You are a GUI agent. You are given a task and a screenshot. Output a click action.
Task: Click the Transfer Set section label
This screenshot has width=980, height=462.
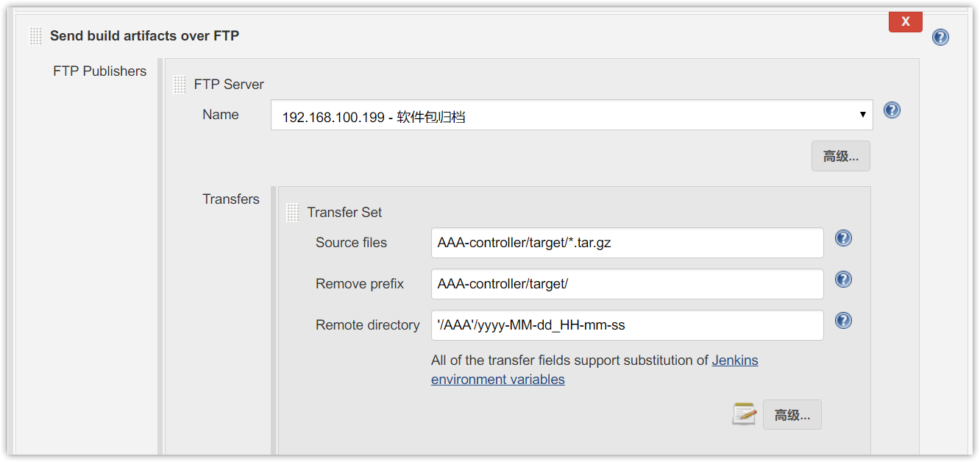point(344,213)
